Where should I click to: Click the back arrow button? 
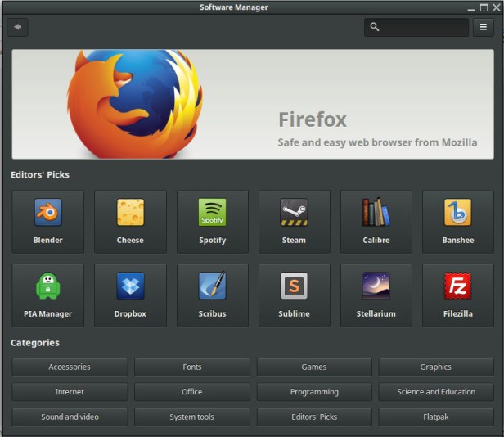pyautogui.click(x=17, y=27)
